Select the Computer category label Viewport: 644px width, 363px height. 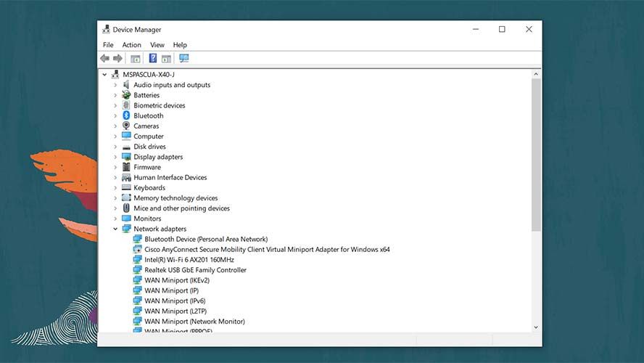click(x=148, y=136)
